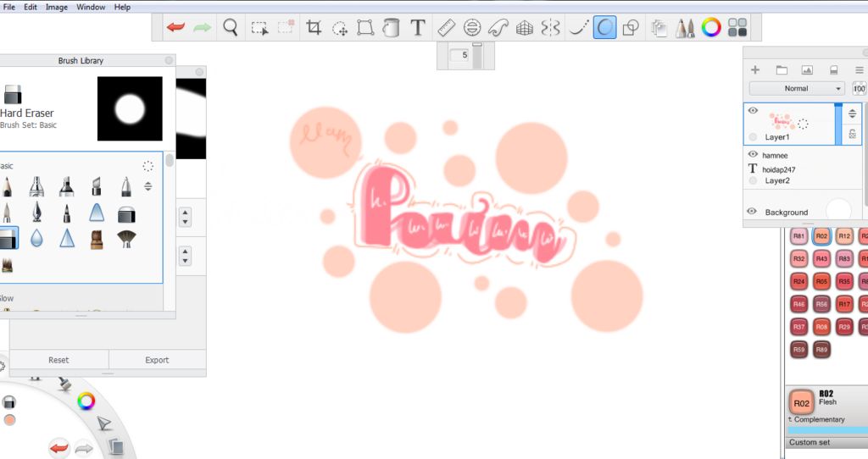This screenshot has width=868, height=459.
Task: Open the Image menu
Action: click(57, 7)
